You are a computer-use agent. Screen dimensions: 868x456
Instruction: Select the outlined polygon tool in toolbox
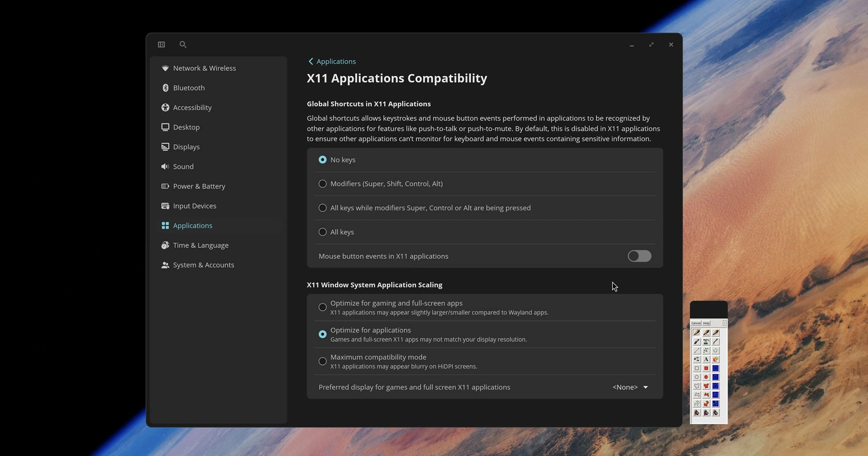(x=697, y=394)
